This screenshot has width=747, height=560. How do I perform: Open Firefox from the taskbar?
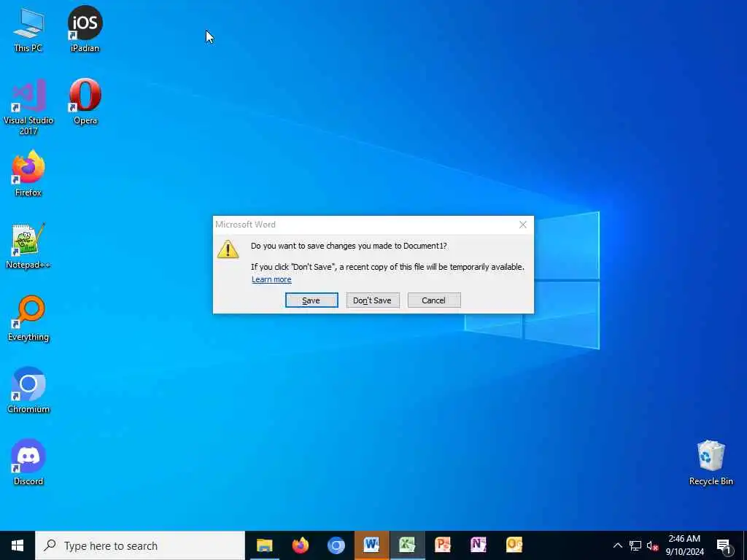pos(300,545)
